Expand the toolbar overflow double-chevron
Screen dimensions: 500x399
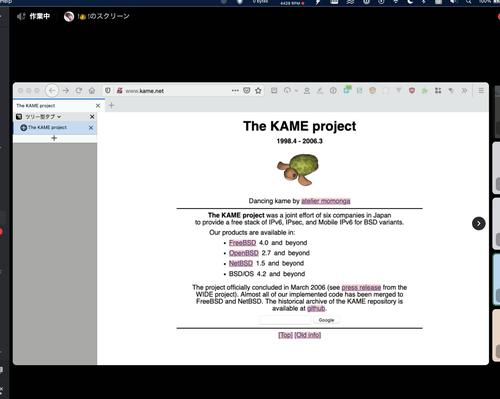pos(464,90)
